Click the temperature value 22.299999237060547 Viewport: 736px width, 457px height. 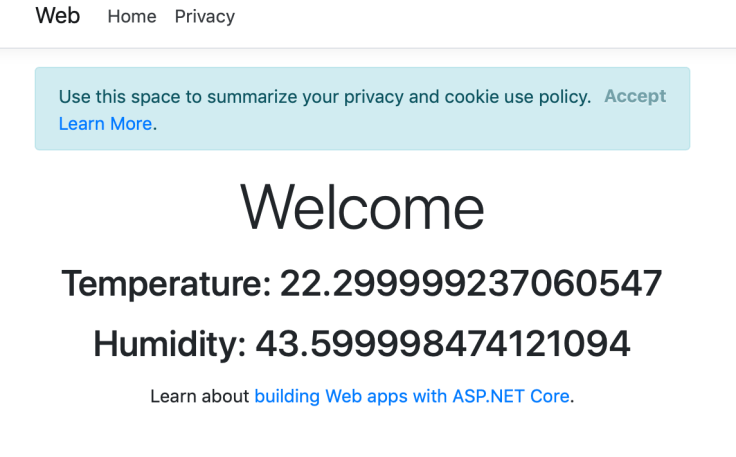(470, 284)
